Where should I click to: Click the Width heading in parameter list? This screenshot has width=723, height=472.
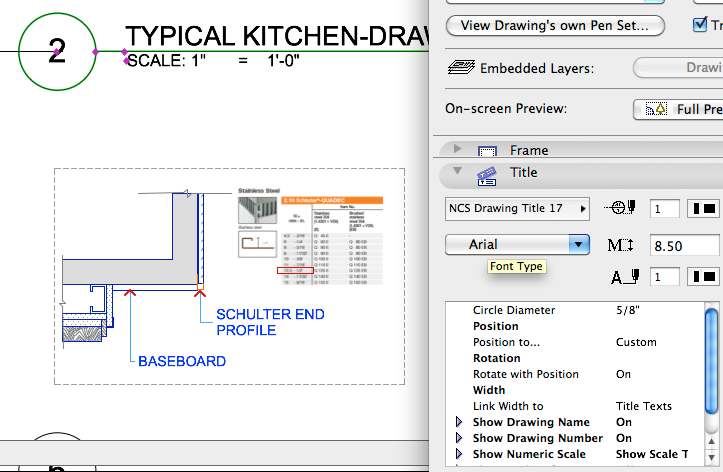tap(489, 390)
